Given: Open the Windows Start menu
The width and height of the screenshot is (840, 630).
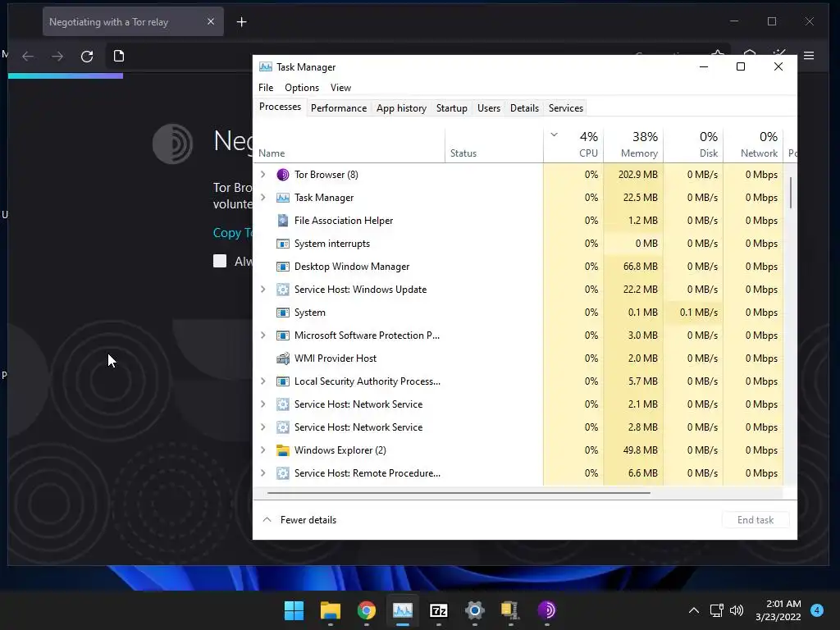Looking at the screenshot, I should pos(294,610).
